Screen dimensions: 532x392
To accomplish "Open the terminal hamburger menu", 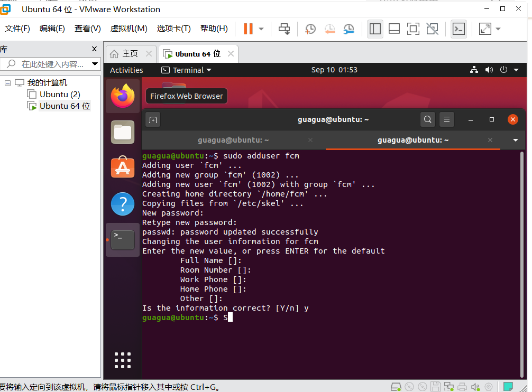I will (x=447, y=119).
